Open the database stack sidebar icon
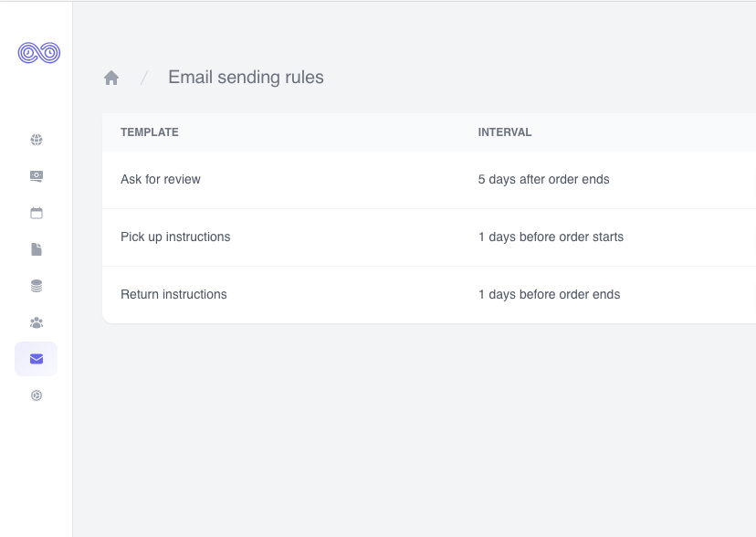756x537 pixels. pos(37,286)
